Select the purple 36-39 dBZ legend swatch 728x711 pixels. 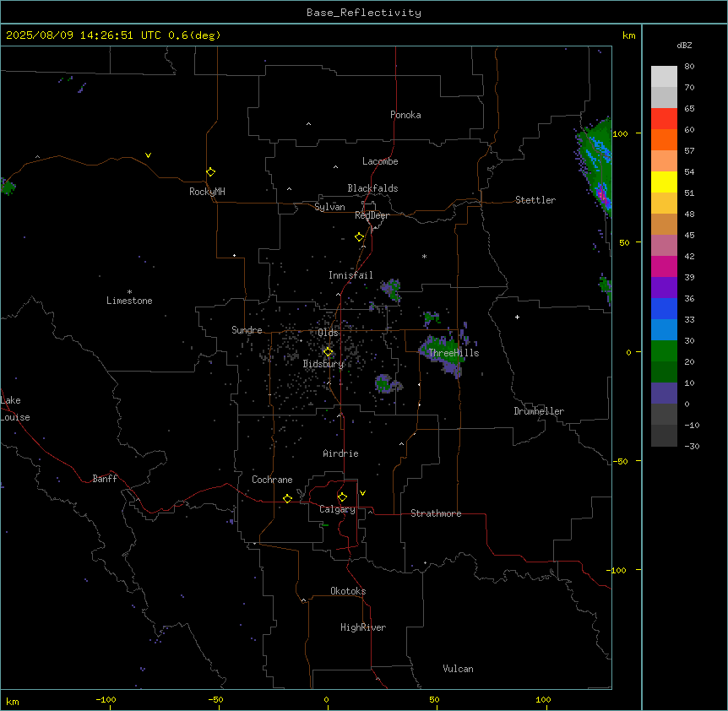(x=664, y=287)
